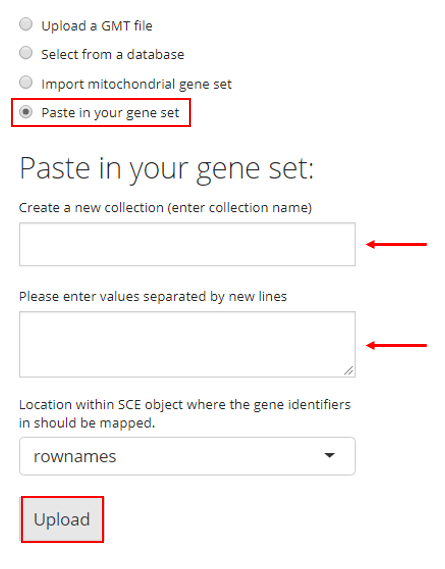Click the 'Paste in your gene set' option label
This screenshot has width=445, height=569.
coord(110,113)
